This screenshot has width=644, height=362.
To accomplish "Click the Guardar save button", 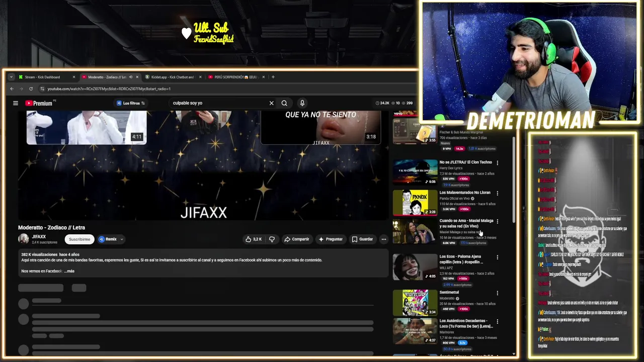I will pyautogui.click(x=362, y=239).
